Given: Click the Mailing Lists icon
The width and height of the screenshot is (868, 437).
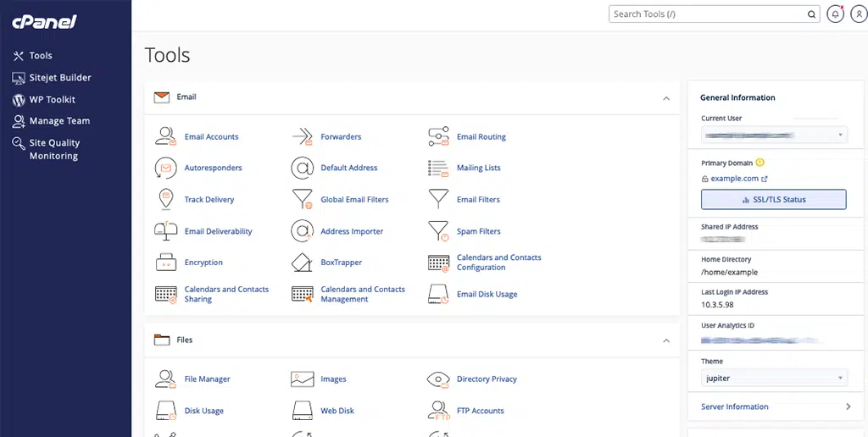Looking at the screenshot, I should 438,169.
